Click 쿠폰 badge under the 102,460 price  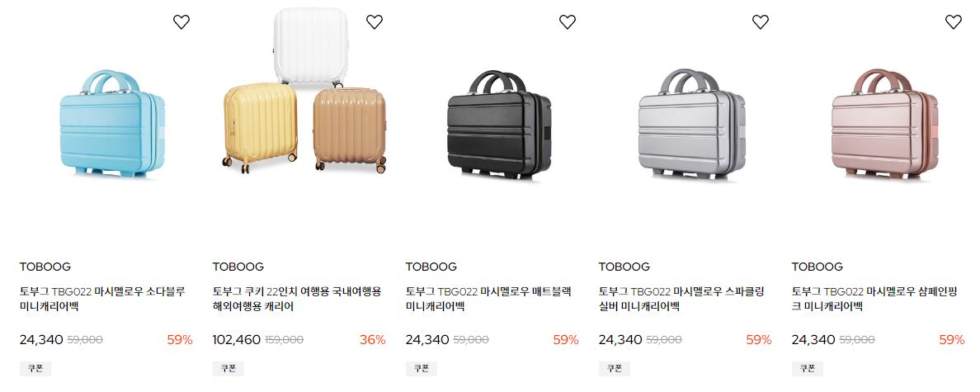coord(229,369)
